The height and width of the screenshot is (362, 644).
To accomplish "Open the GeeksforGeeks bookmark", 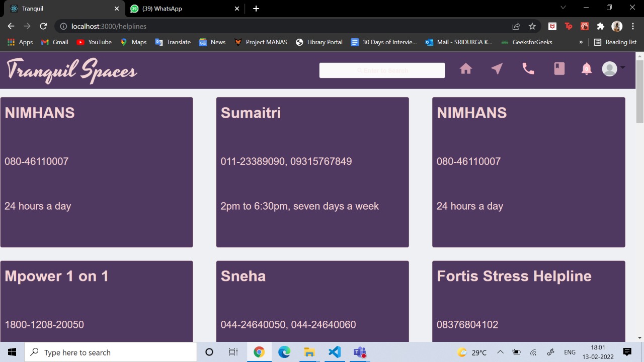I will coord(527,42).
